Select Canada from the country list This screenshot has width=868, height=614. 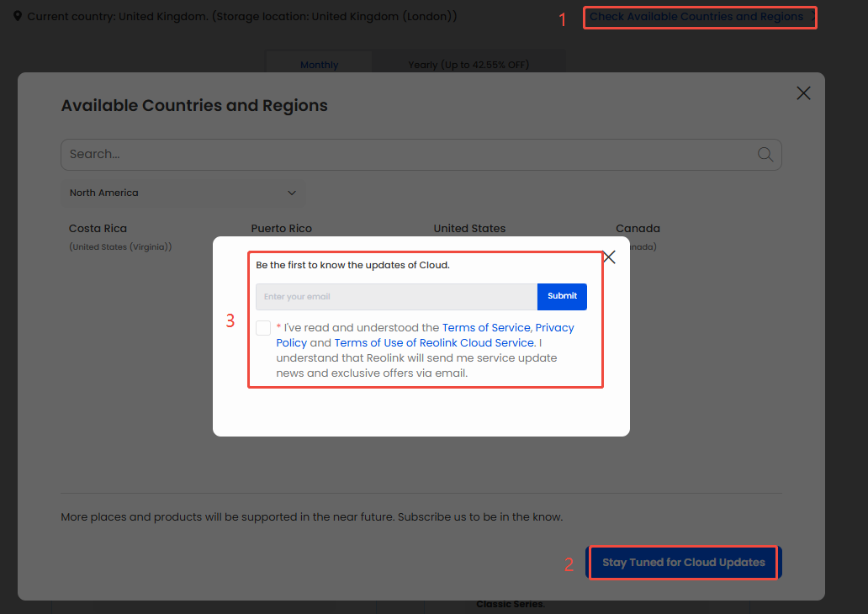point(638,229)
